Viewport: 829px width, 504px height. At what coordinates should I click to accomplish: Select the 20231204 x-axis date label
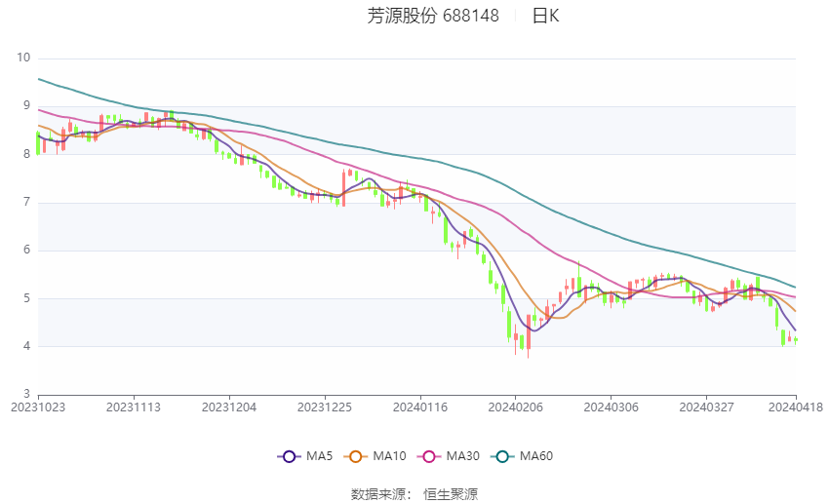229,407
